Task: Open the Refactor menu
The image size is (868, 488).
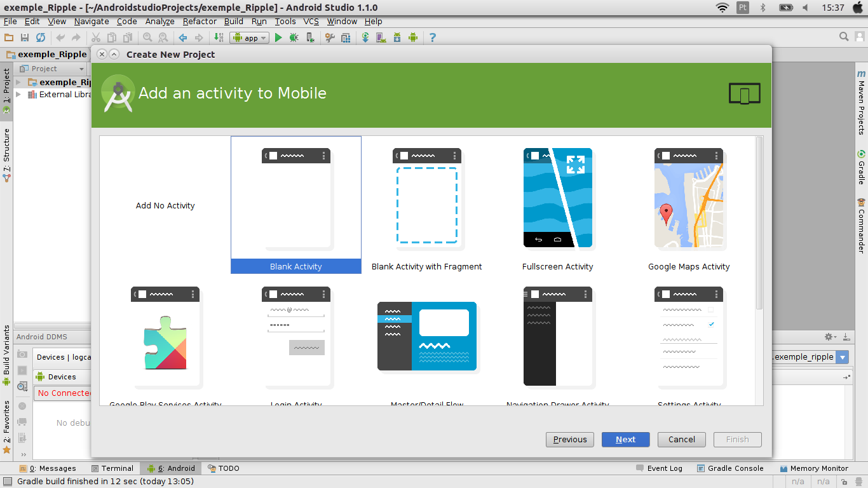Action: point(200,21)
